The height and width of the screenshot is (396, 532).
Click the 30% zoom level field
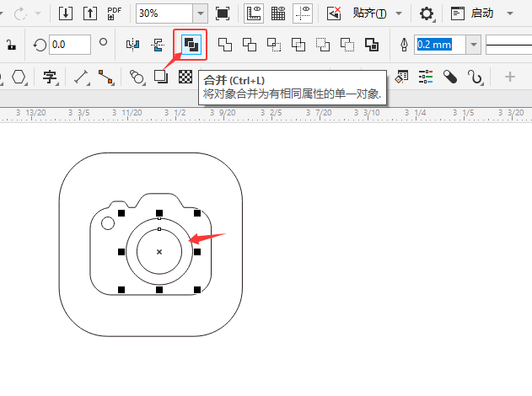point(164,13)
